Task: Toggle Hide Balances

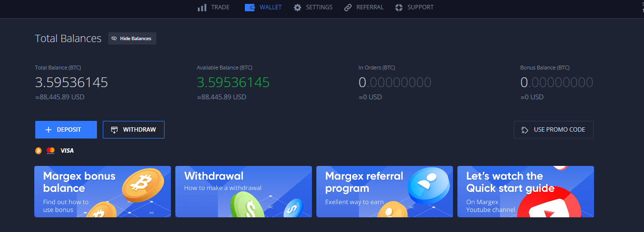Action: [132, 38]
